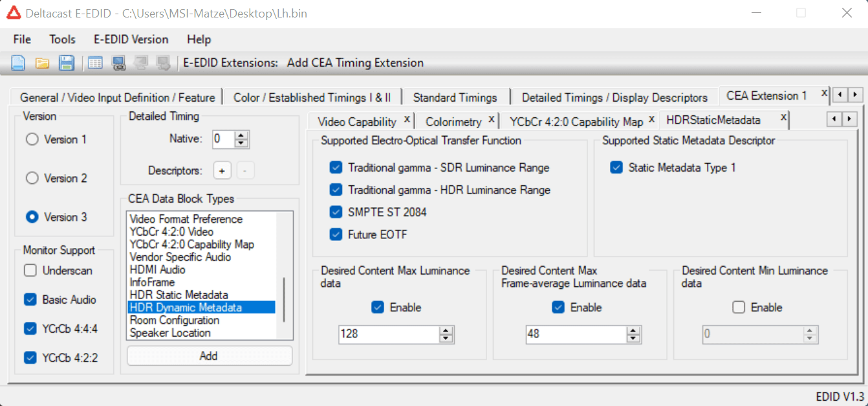Click the table view toolbar icon
This screenshot has height=406, width=868.
pyautogui.click(x=96, y=63)
